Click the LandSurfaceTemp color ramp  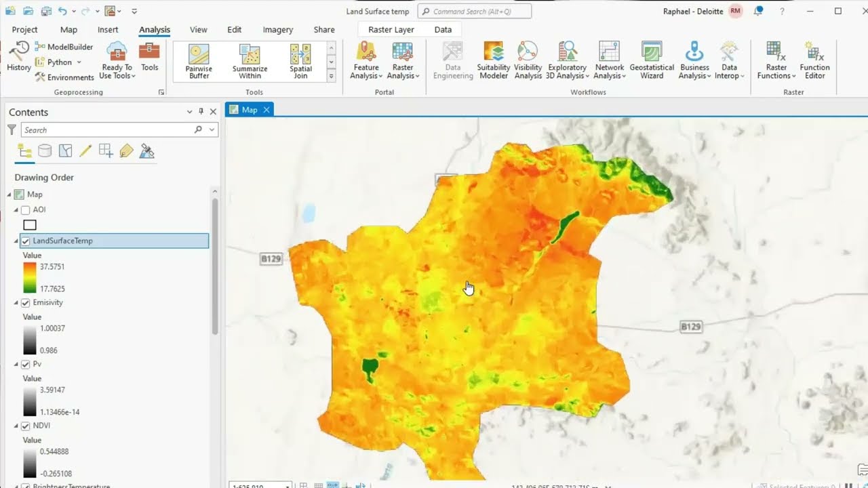(30, 278)
